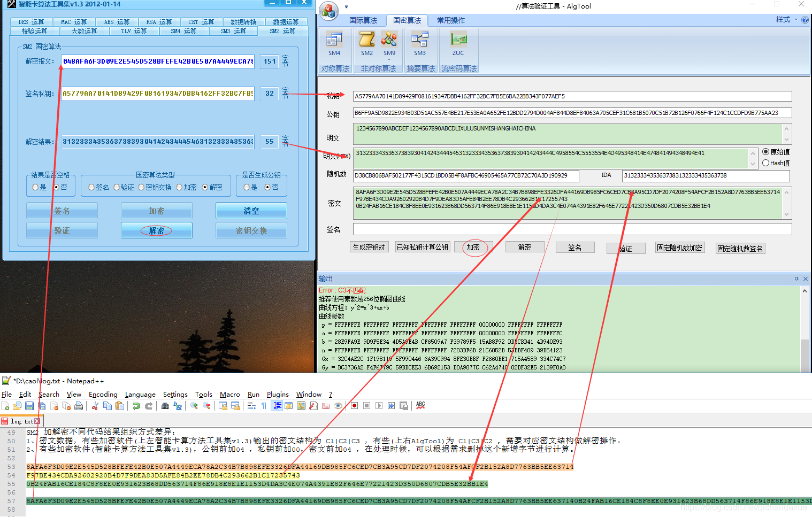Screen dimensions: 812x517
Task: Select 密钥交换 algorithm type radio
Action: pos(155,187)
